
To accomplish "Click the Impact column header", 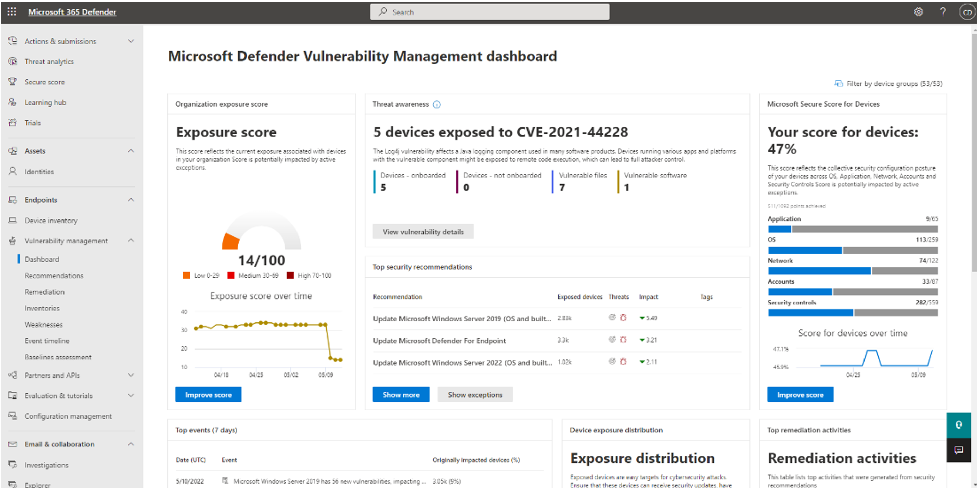I will (648, 296).
